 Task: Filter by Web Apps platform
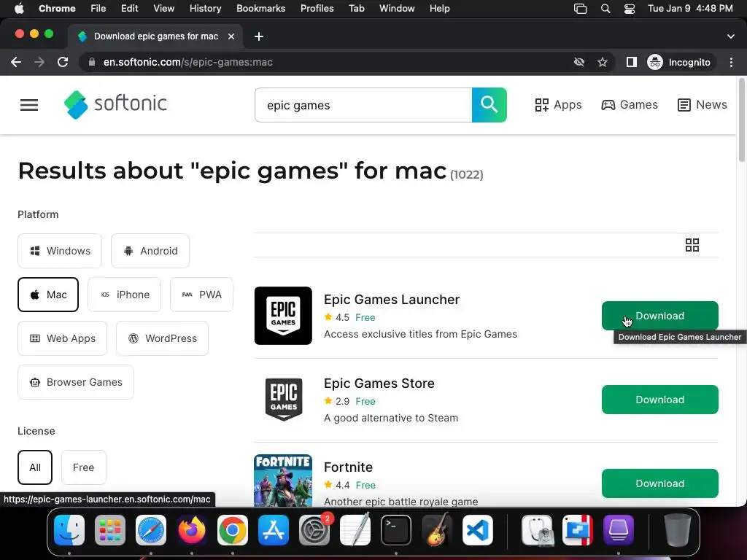point(63,338)
